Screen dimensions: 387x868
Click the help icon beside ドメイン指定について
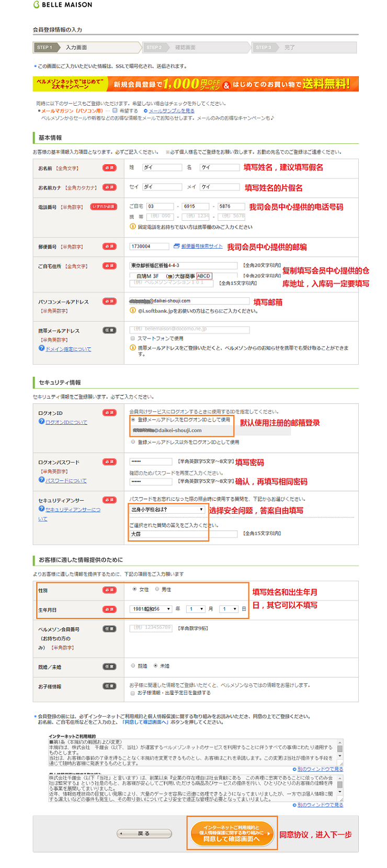pyautogui.click(x=41, y=348)
